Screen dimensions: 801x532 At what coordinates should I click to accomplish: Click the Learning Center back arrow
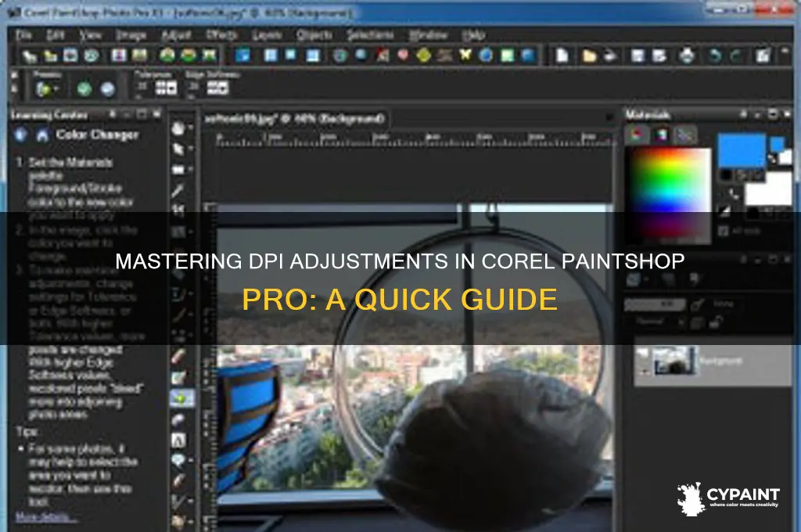tap(21, 135)
